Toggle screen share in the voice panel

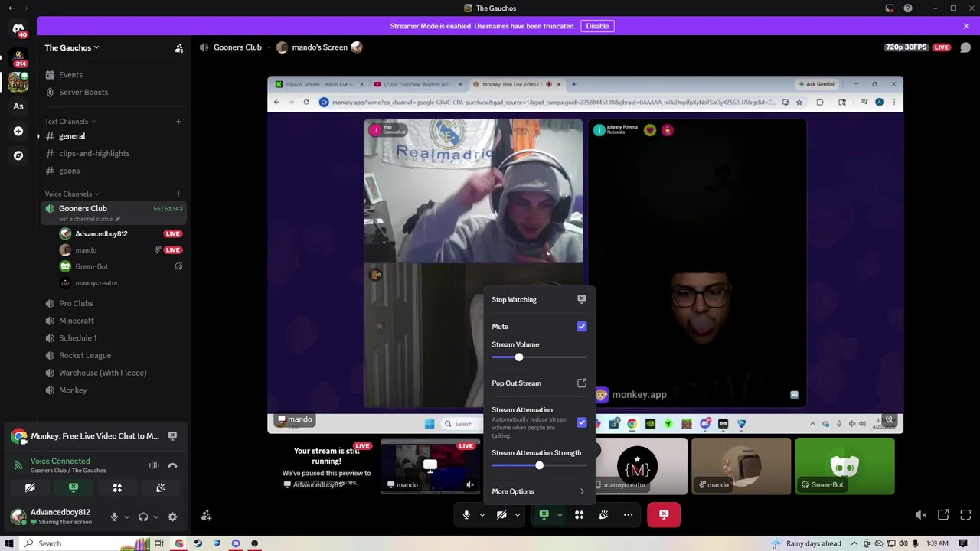coord(73,487)
